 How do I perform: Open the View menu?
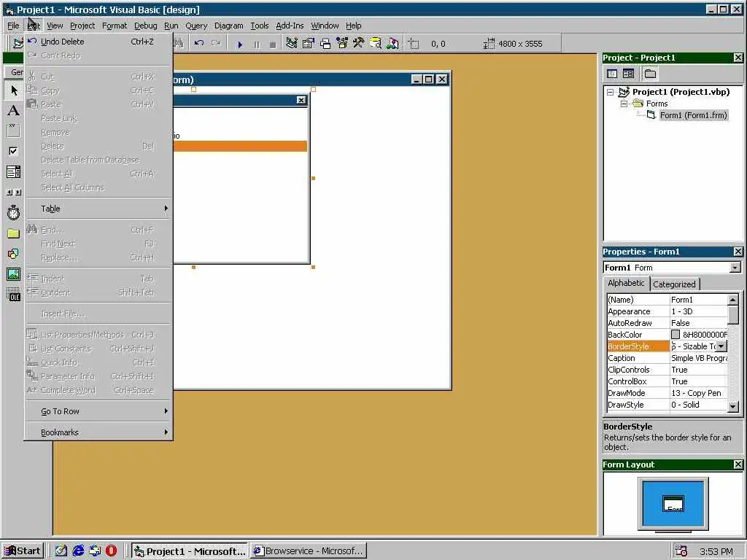pyautogui.click(x=54, y=26)
